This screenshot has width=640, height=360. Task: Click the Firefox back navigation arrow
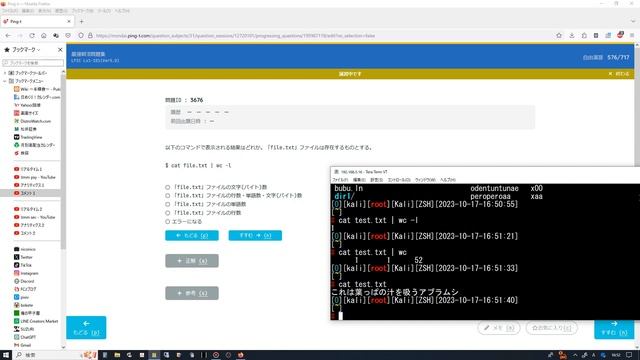pyautogui.click(x=8, y=36)
